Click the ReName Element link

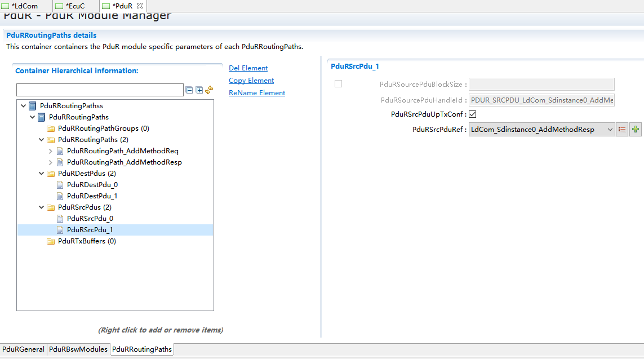point(257,93)
